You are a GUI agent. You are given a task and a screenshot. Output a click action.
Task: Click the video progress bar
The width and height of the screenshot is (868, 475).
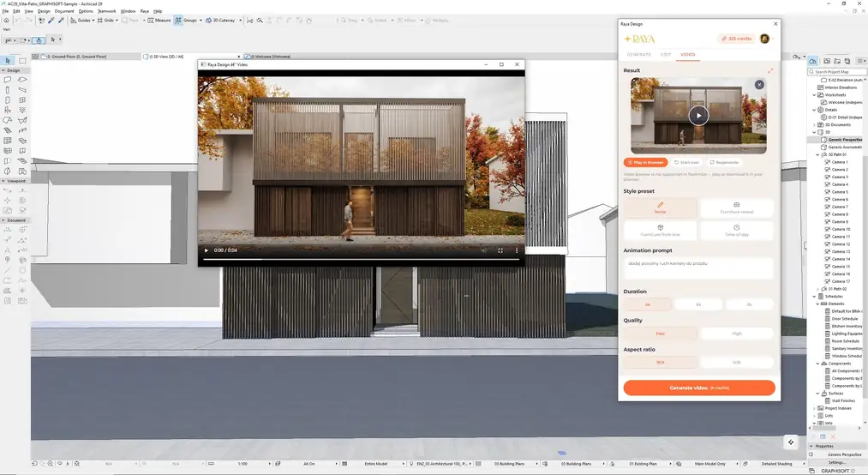tap(361, 259)
